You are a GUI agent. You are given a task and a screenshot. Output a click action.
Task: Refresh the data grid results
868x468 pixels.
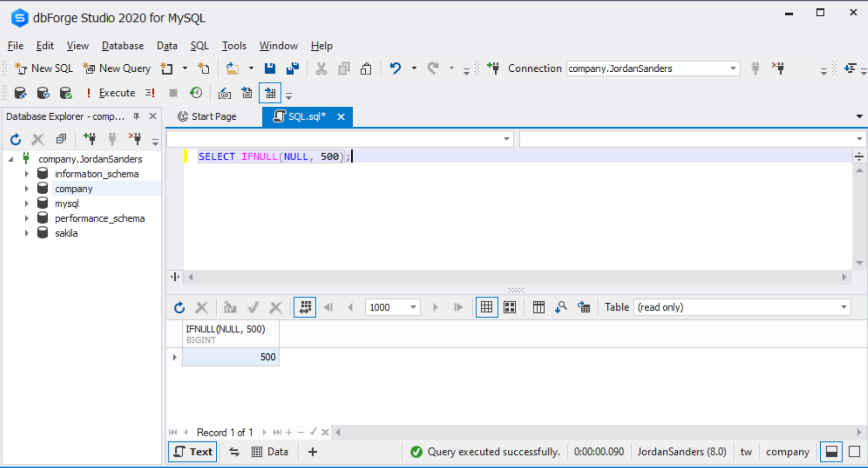[x=179, y=308]
